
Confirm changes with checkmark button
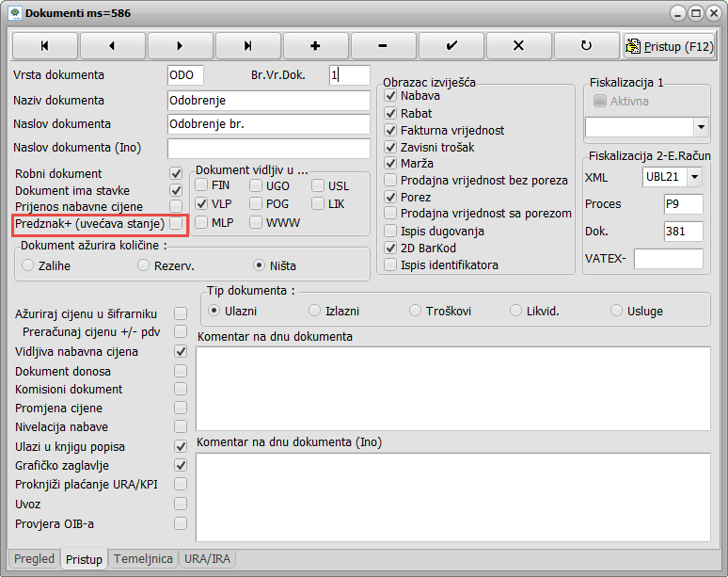[451, 45]
